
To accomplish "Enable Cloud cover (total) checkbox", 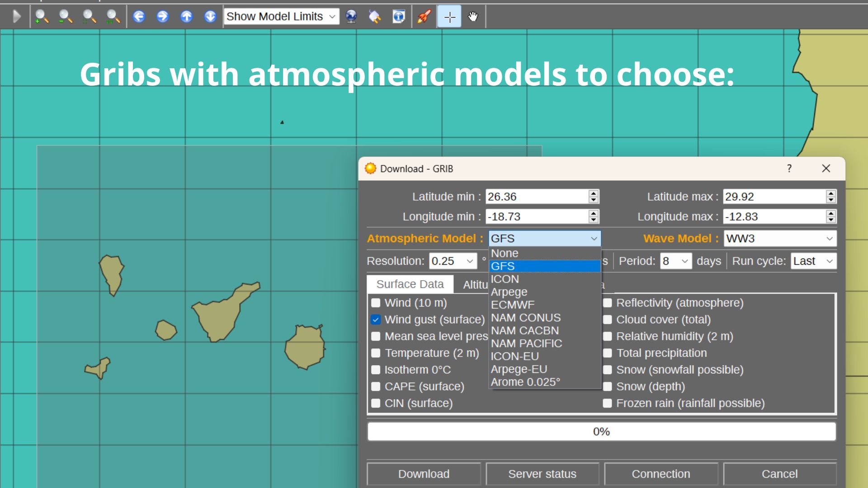I will 608,319.
